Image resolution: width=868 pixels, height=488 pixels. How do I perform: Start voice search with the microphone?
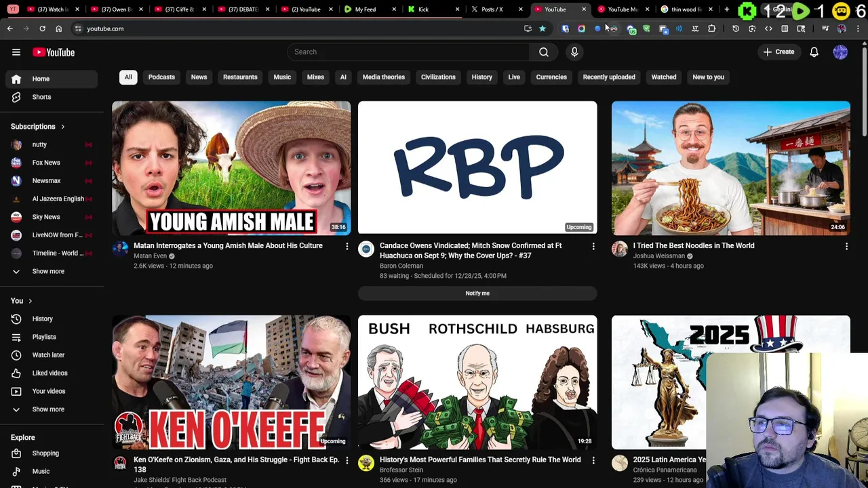574,52
